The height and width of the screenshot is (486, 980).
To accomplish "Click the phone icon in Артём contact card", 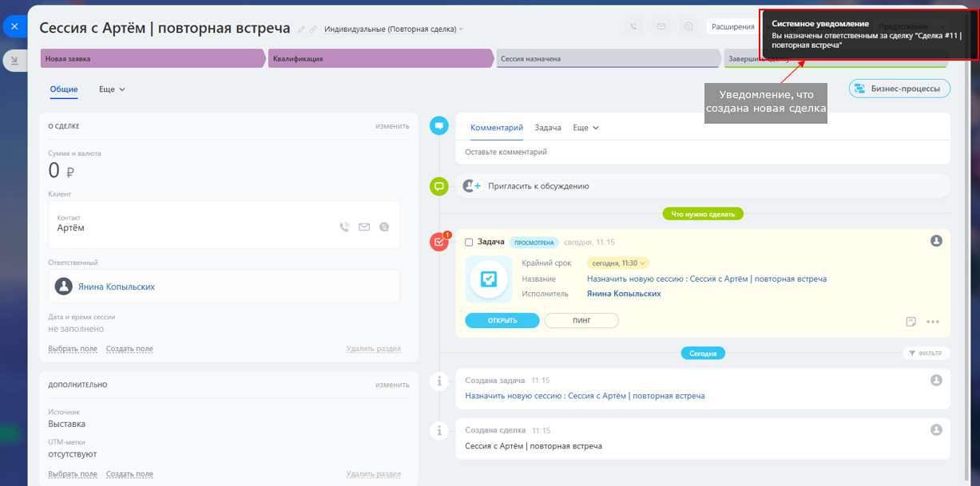I will [x=344, y=227].
